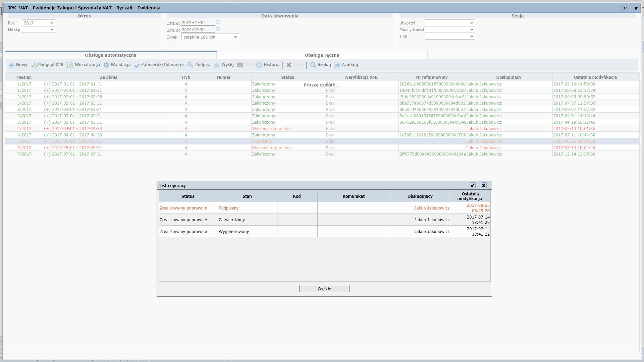Open Podgląd XML preview
Screen dimensions: 644x362
(34, 65)
